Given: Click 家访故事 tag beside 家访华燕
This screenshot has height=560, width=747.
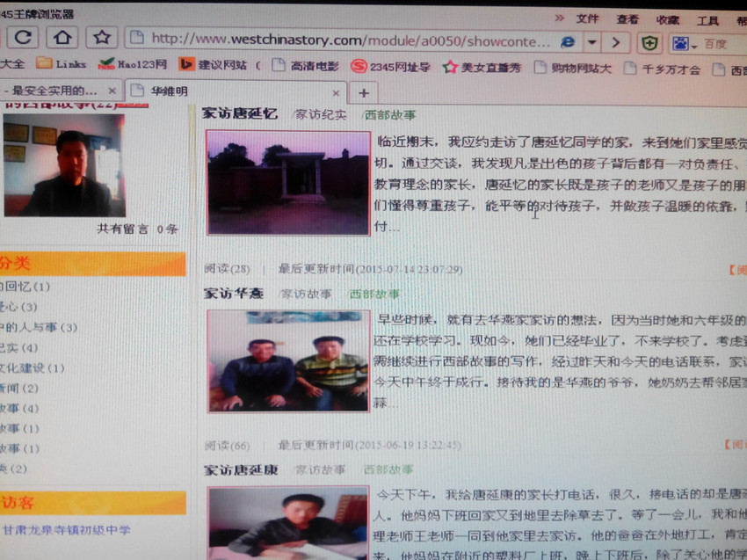Looking at the screenshot, I should 306,294.
